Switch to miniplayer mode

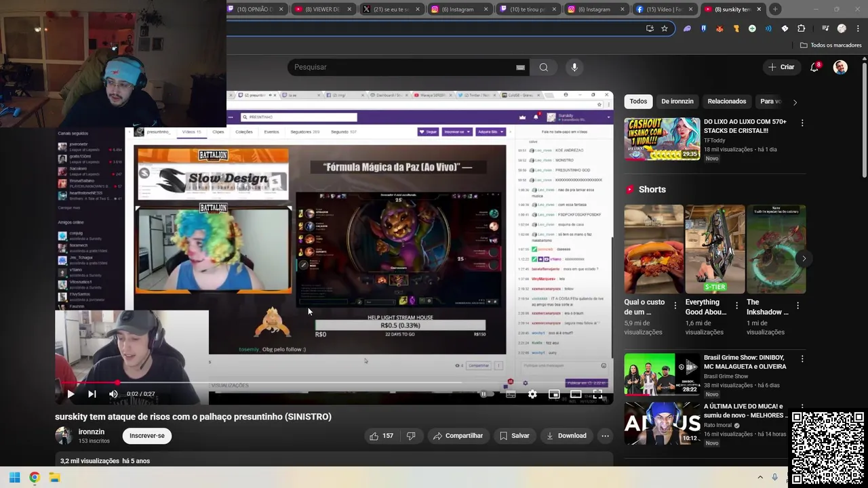(554, 394)
